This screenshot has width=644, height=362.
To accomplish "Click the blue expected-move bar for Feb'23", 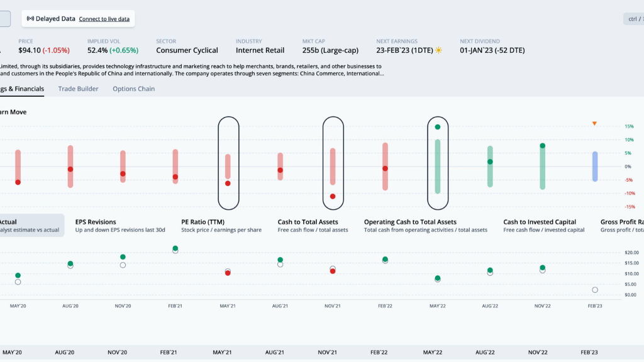I will point(595,167).
